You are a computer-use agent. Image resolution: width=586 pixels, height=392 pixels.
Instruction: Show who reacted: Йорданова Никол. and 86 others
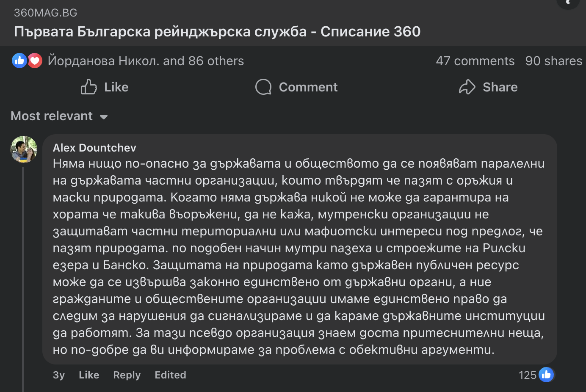[146, 61]
